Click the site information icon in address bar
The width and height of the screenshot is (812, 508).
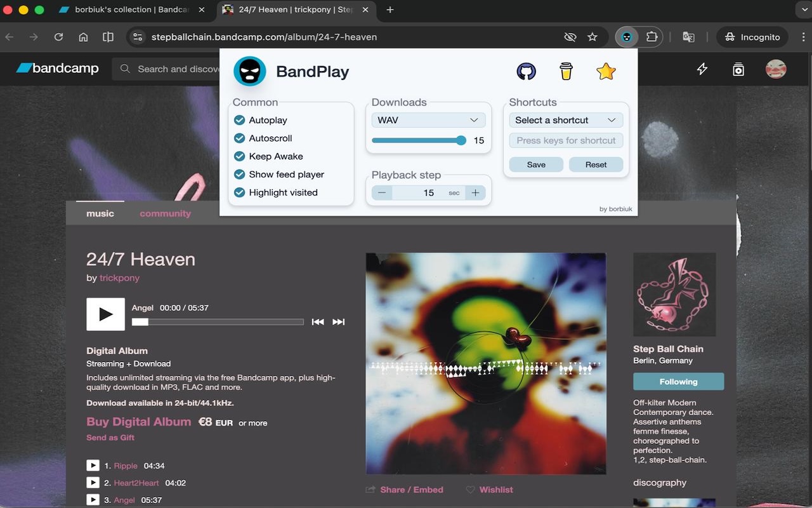137,37
